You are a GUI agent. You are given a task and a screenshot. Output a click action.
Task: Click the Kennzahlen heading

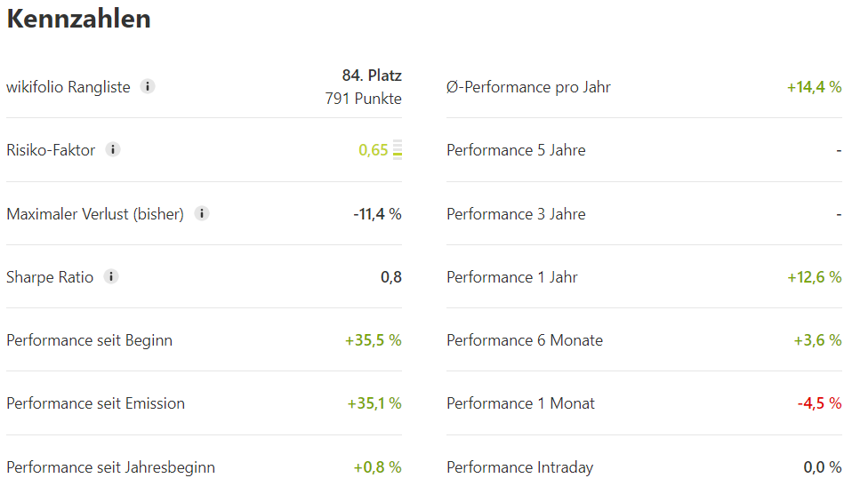78,19
